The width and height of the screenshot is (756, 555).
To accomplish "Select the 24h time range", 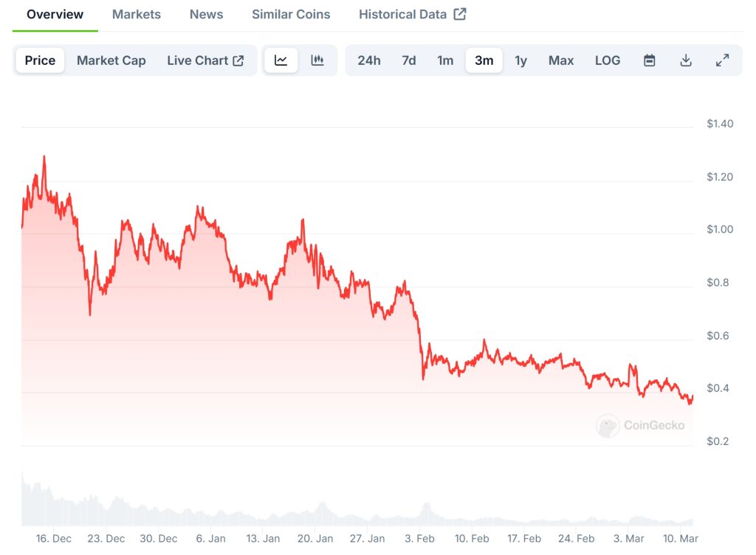I will [x=369, y=61].
